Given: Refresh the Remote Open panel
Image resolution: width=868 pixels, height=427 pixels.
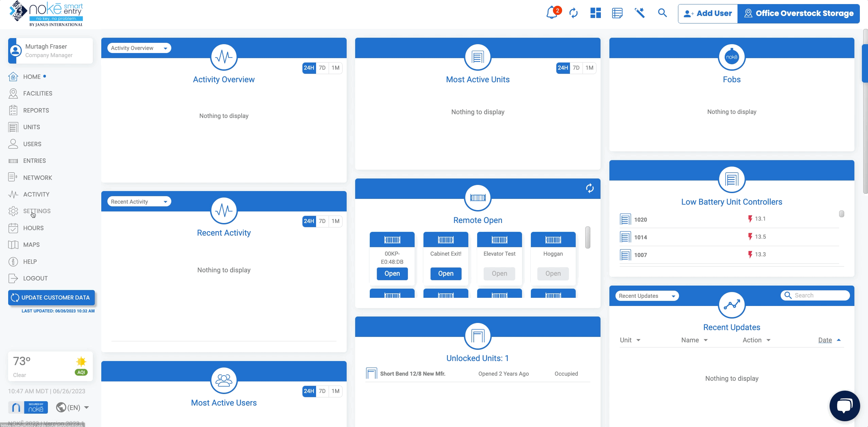Looking at the screenshot, I should pos(590,188).
